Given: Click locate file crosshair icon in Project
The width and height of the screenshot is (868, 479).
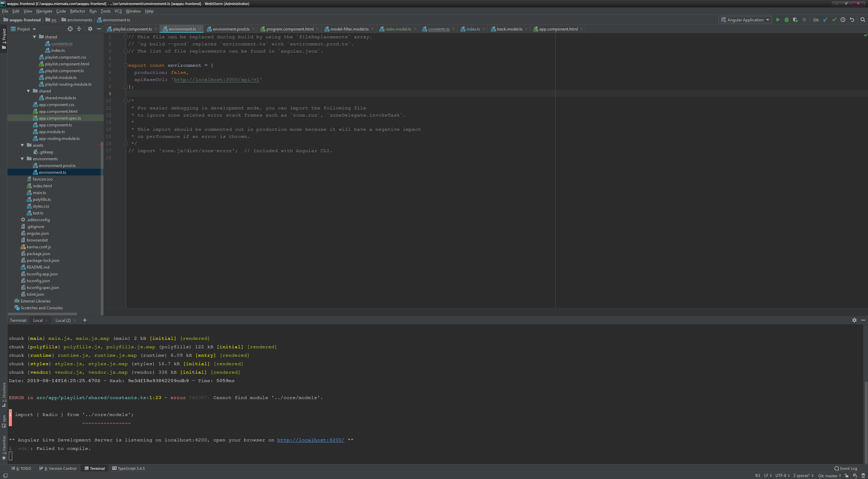Looking at the screenshot, I should 70,29.
